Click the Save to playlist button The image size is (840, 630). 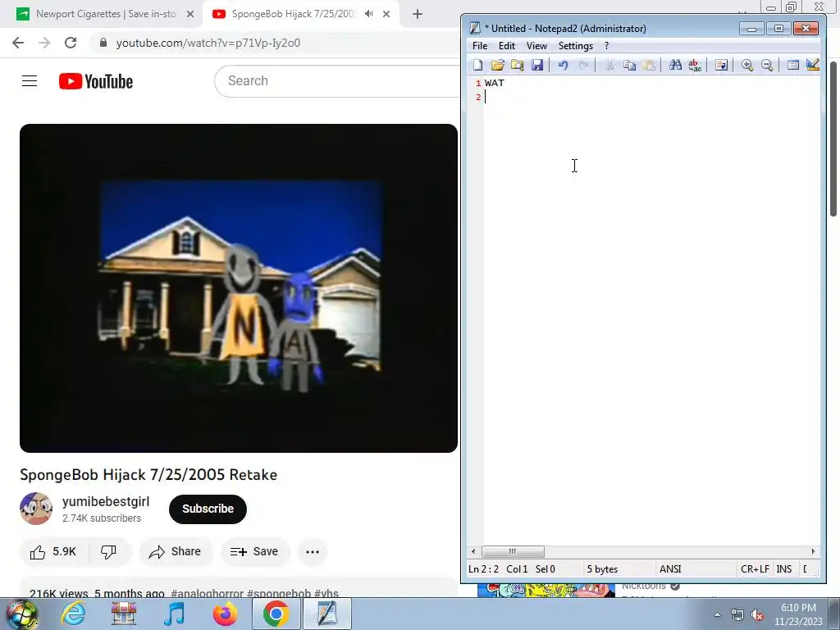(255, 552)
